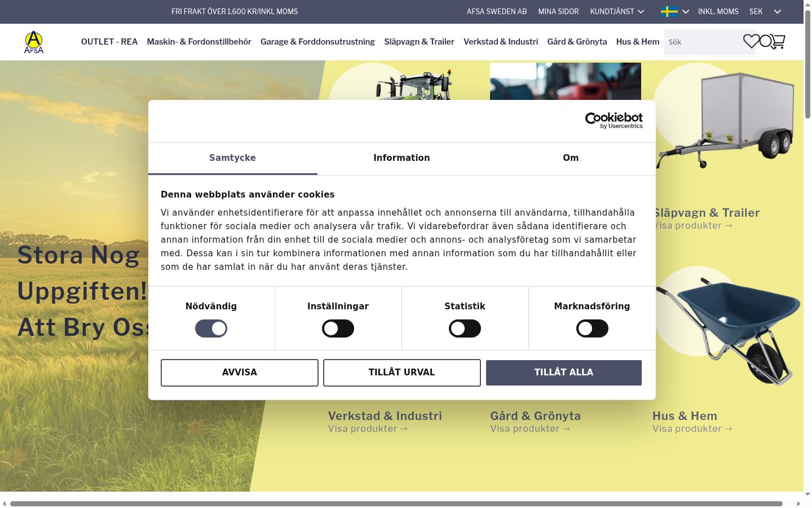Open the chevron after SEK
The image size is (812, 508).
(777, 11)
